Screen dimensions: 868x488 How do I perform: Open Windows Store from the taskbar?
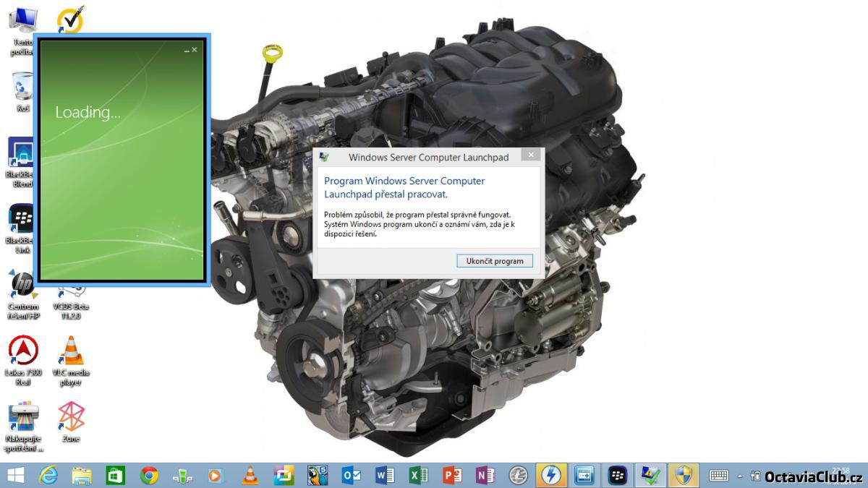point(116,475)
